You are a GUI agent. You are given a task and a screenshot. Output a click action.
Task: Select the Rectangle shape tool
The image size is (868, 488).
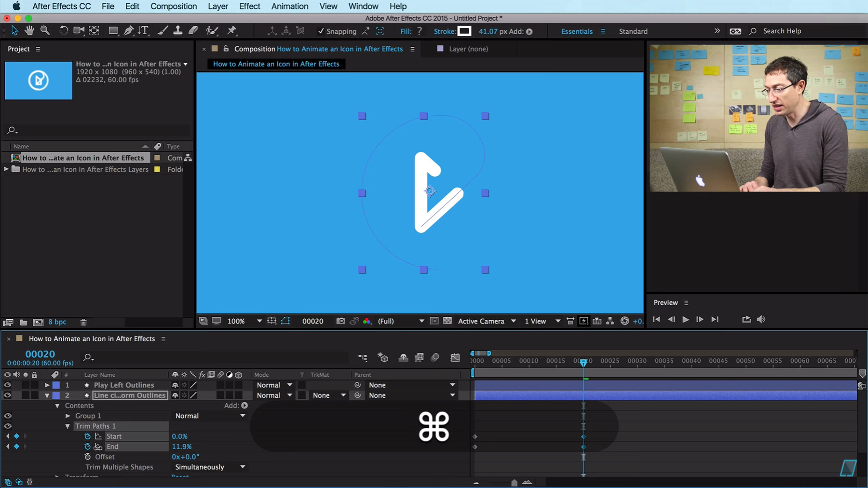[x=113, y=31]
